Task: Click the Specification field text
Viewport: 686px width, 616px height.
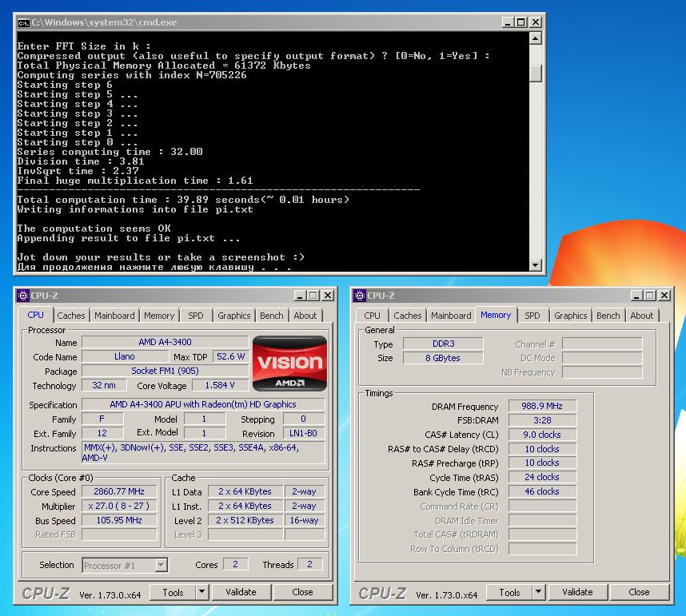Action: coord(203,404)
